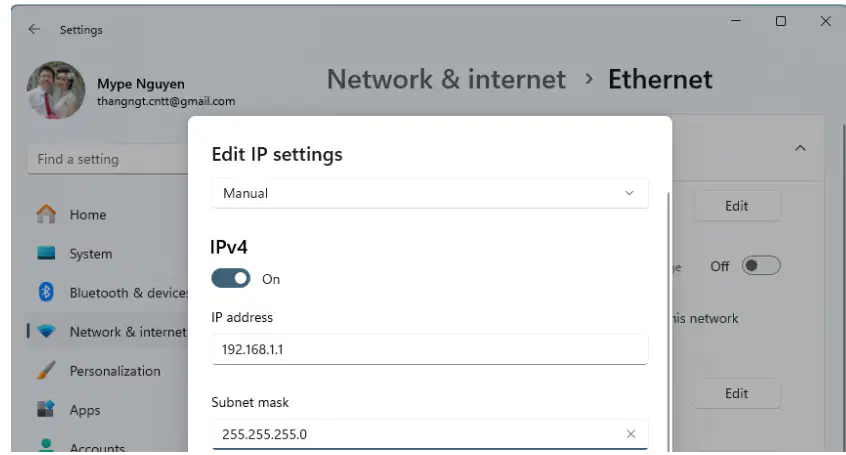Open Accounts via the person icon
846x455 pixels.
click(46, 445)
